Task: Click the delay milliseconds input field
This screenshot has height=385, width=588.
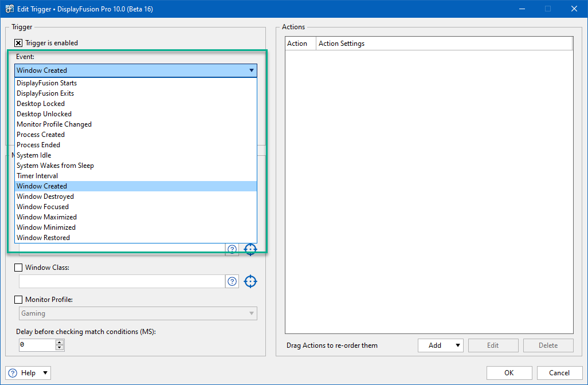Action: (37, 344)
